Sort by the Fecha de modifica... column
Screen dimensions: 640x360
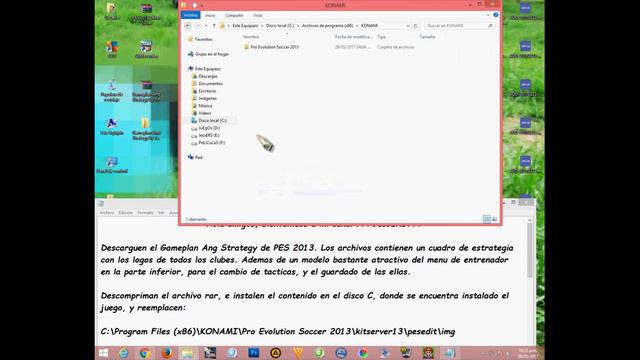pos(353,37)
